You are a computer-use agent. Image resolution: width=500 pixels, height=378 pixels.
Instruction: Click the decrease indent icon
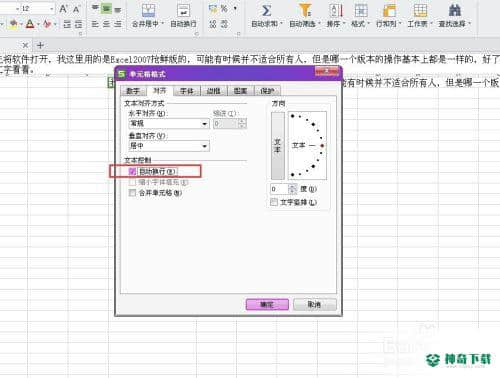(67, 24)
